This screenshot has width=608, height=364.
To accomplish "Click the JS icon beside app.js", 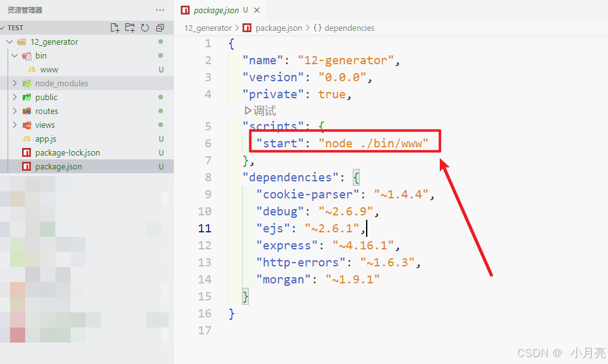I will tap(26, 139).
